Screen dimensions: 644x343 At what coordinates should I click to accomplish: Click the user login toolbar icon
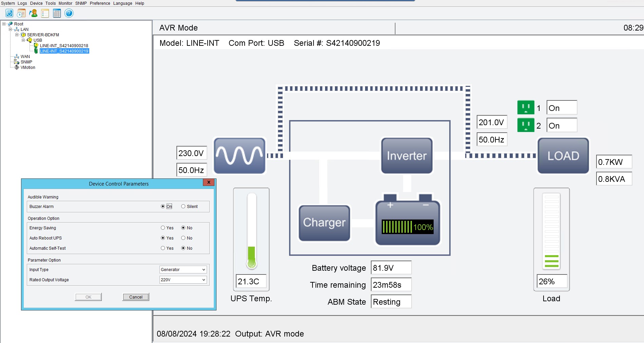click(33, 13)
